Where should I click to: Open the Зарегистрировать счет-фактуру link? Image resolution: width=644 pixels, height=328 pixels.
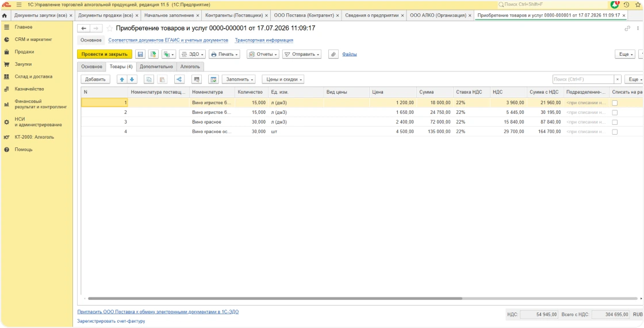coord(111,321)
